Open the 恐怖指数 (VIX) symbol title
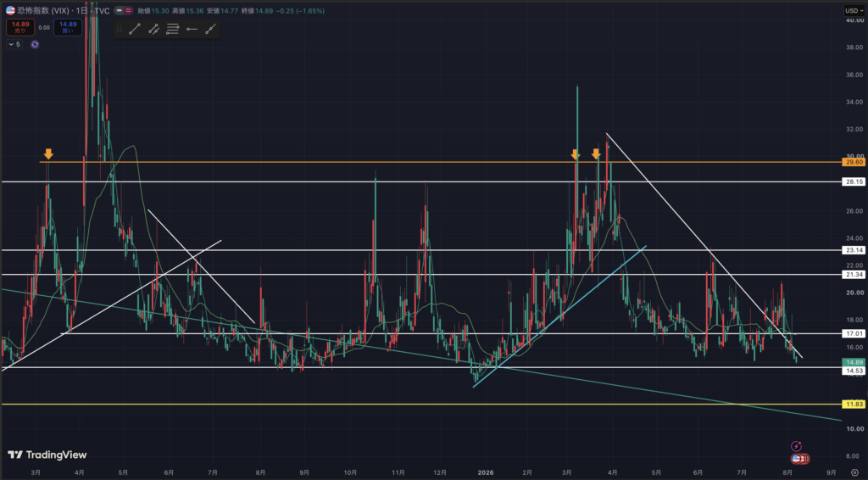Screen dimensions: 868x480 pos(43,10)
